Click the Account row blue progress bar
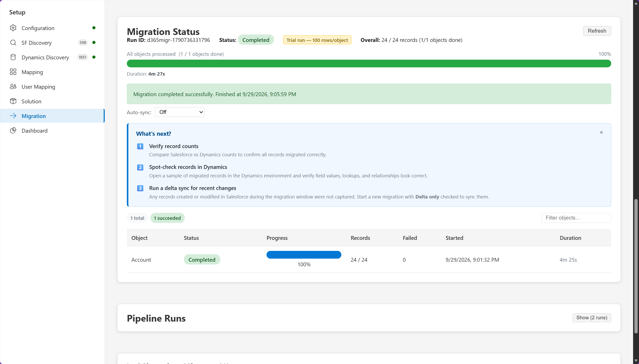639x364 pixels. (304, 255)
